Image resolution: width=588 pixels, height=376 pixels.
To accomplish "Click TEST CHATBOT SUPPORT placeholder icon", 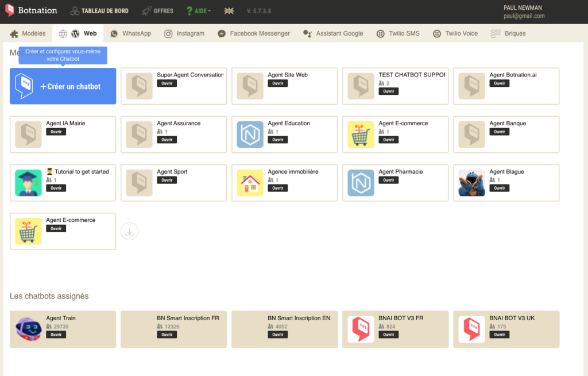I will (361, 86).
